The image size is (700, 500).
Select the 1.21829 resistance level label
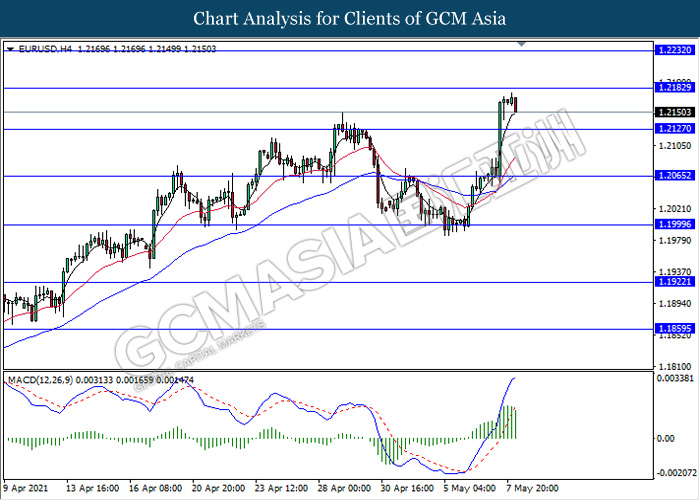pyautogui.click(x=675, y=88)
